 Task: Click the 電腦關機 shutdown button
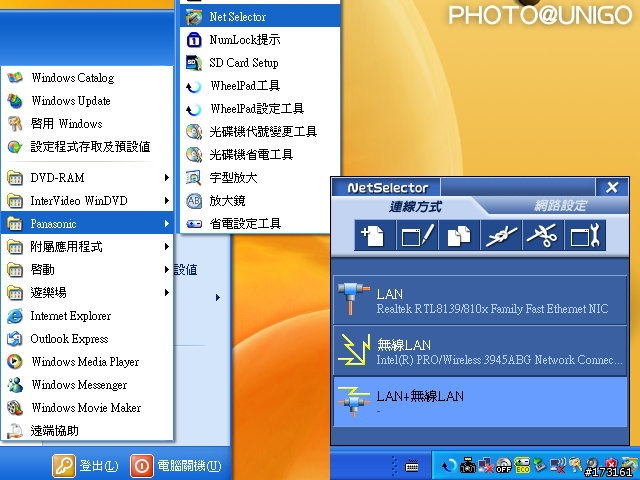176,466
